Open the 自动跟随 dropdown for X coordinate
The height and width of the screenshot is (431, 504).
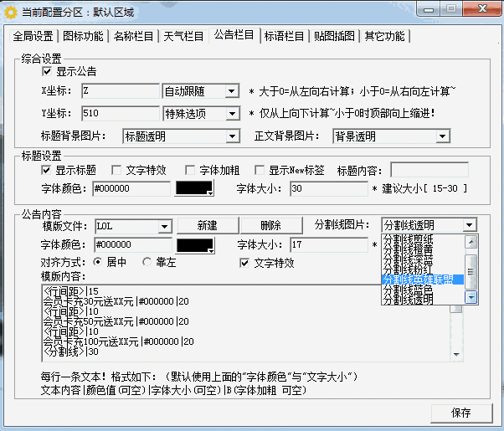click(x=231, y=91)
